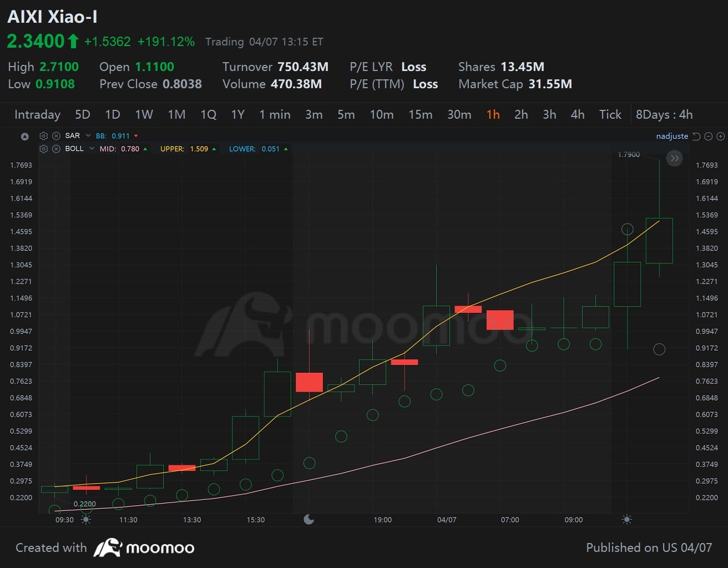
Task: Select the 1Q timeframe tab
Action: [208, 114]
